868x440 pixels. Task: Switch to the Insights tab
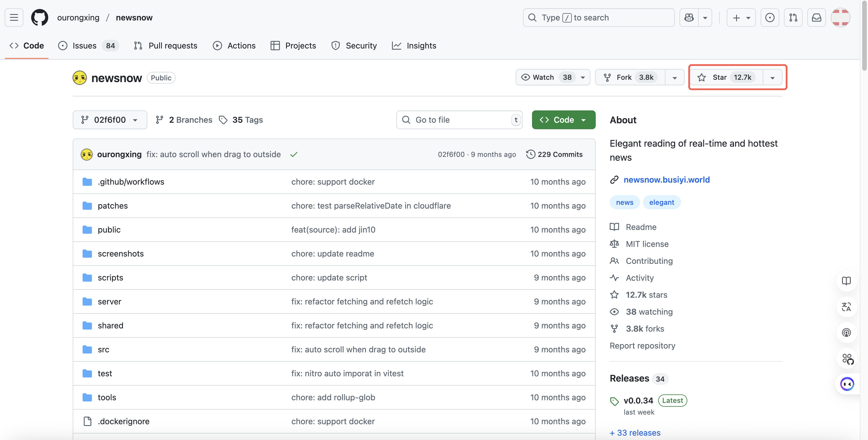(x=414, y=46)
